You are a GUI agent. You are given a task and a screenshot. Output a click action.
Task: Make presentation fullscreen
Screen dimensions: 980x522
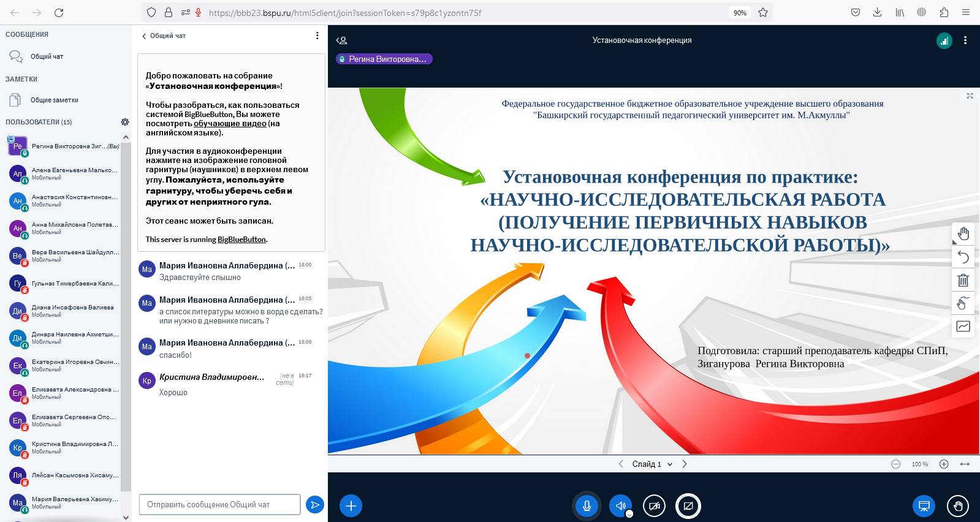click(x=970, y=96)
